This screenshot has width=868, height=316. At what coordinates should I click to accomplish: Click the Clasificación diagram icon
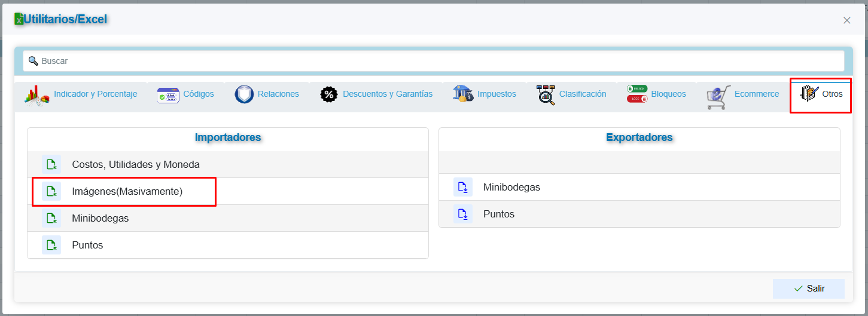pos(546,95)
